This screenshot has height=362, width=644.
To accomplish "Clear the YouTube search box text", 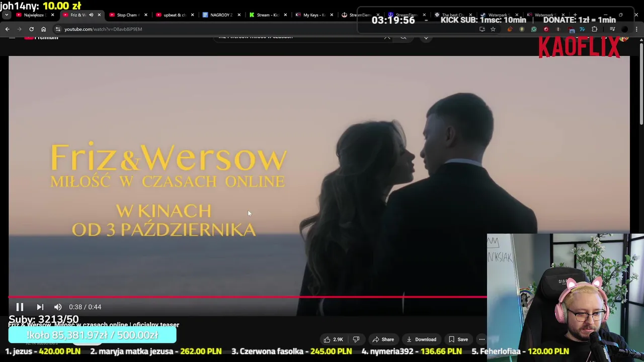I will coord(387,37).
